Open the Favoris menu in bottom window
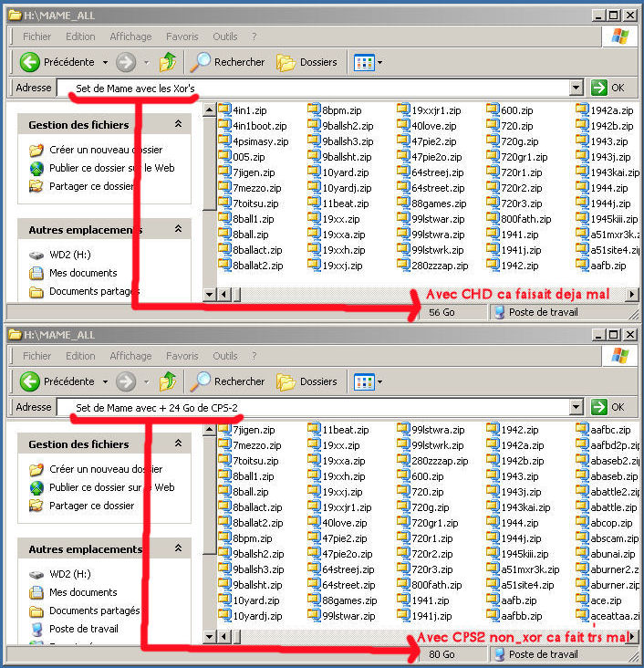The width and height of the screenshot is (644, 668). tap(182, 356)
